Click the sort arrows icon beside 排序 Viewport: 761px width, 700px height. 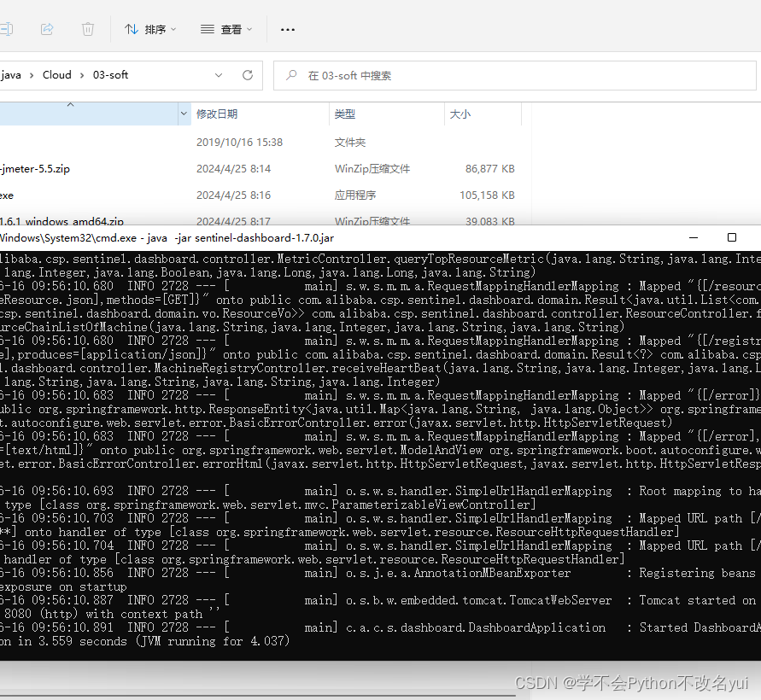[x=130, y=28]
